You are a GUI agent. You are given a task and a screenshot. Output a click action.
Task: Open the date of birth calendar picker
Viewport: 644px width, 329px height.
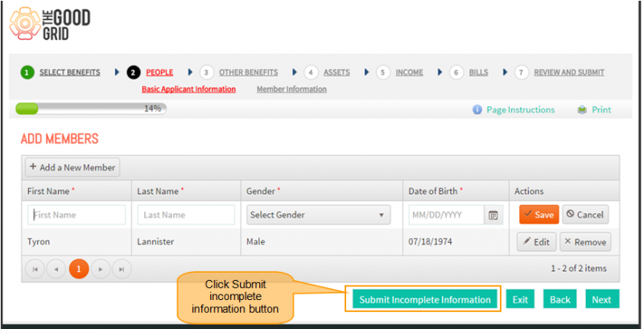493,215
